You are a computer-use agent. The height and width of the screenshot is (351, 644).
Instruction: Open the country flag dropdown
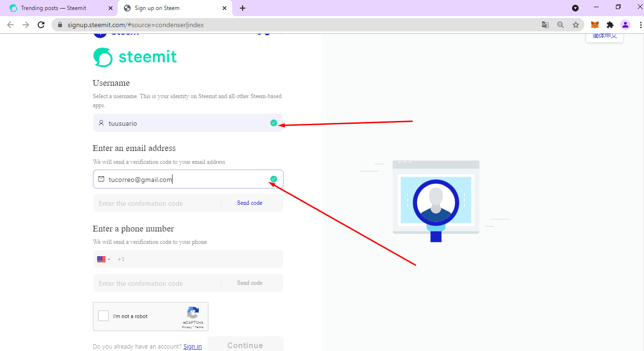(x=103, y=259)
